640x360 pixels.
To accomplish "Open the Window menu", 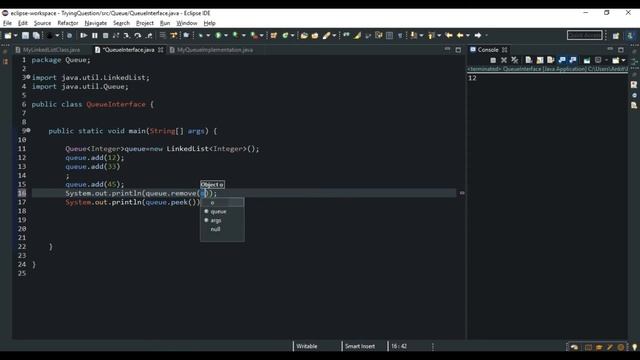I will pyautogui.click(x=187, y=23).
